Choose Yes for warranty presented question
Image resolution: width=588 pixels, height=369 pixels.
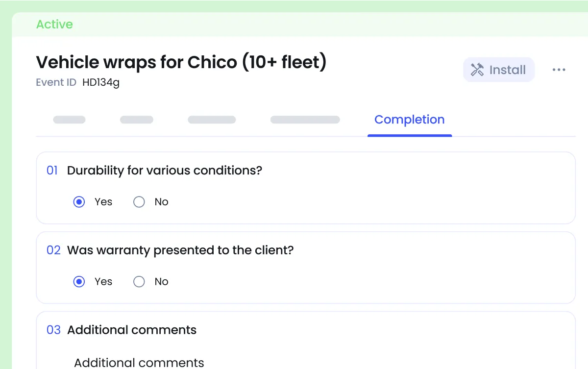79,282
